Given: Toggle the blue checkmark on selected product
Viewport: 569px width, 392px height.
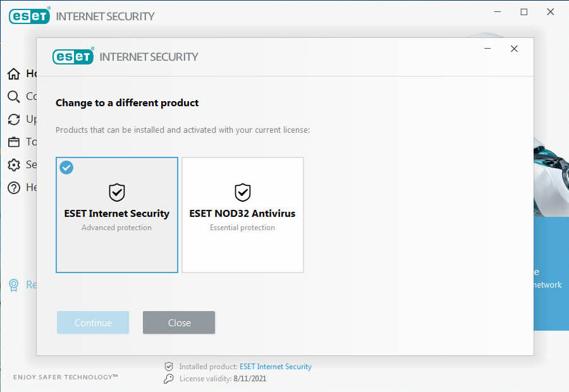Looking at the screenshot, I should tap(66, 168).
